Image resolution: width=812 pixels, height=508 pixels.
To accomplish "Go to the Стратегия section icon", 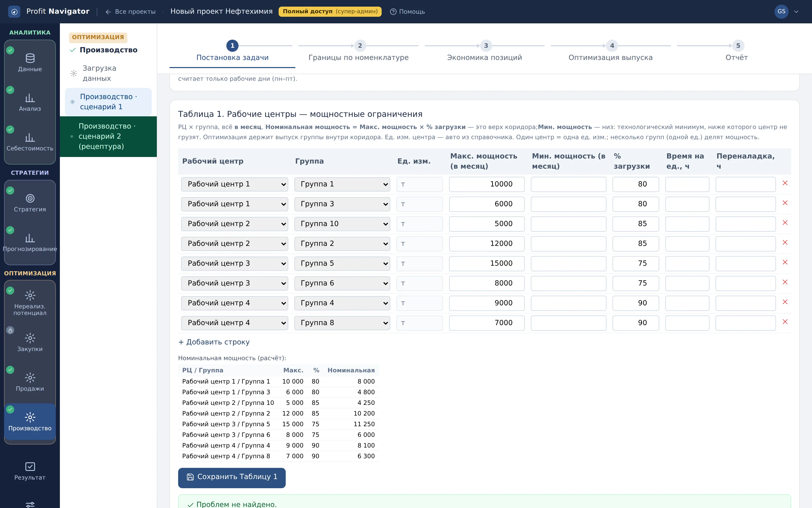I will [30, 198].
